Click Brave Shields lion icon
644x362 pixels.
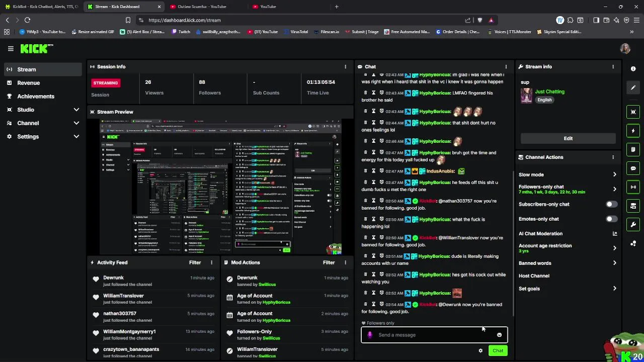[479, 20]
